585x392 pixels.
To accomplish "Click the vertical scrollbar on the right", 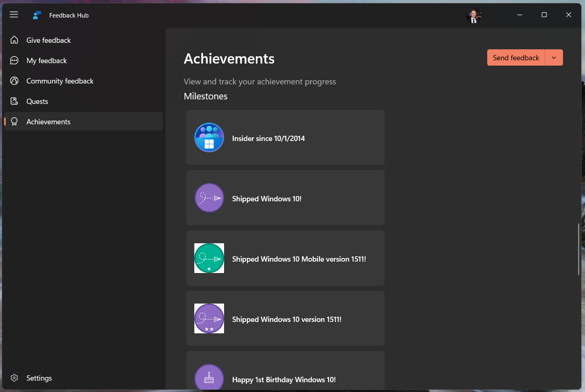I will 578,249.
